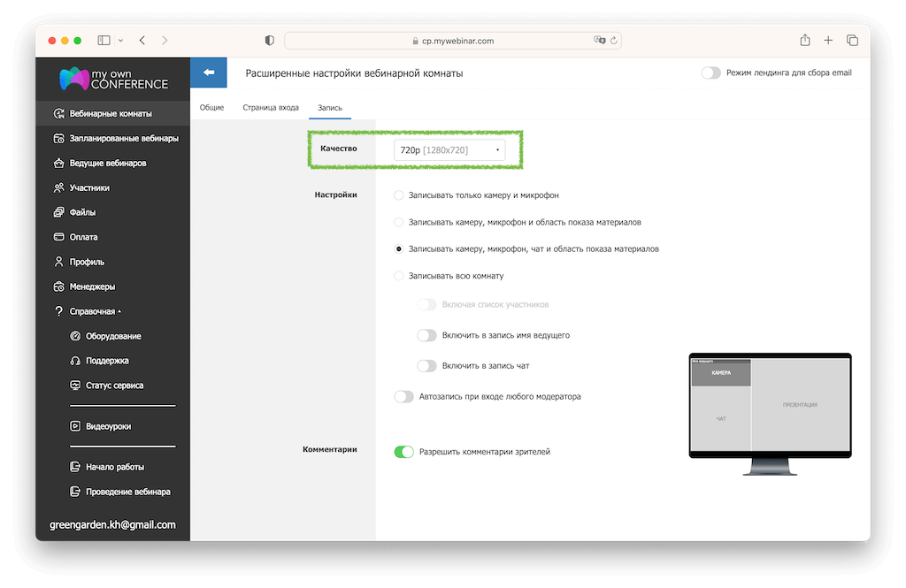The height and width of the screenshot is (588, 906).
Task: Click Safari share icon in toolbar
Action: 805,41
